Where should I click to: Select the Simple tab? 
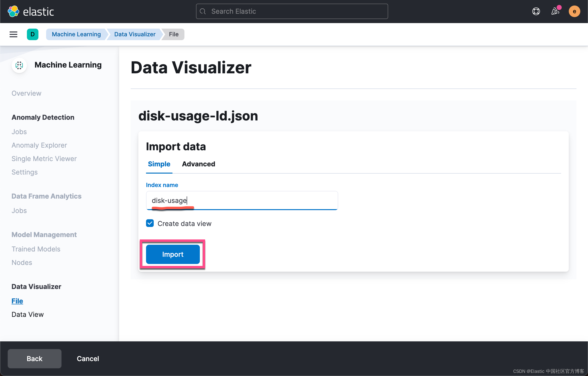159,164
